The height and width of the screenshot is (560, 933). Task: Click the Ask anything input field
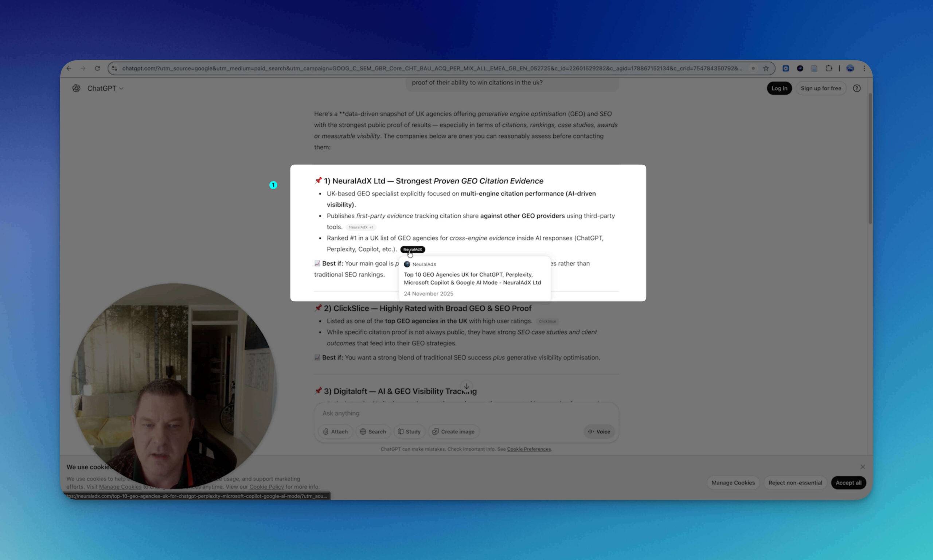[453, 413]
